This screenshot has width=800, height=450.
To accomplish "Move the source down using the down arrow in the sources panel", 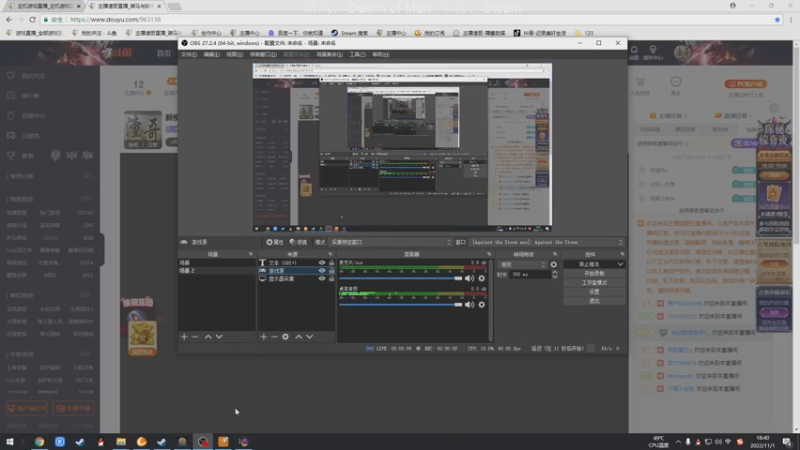I will [x=309, y=337].
